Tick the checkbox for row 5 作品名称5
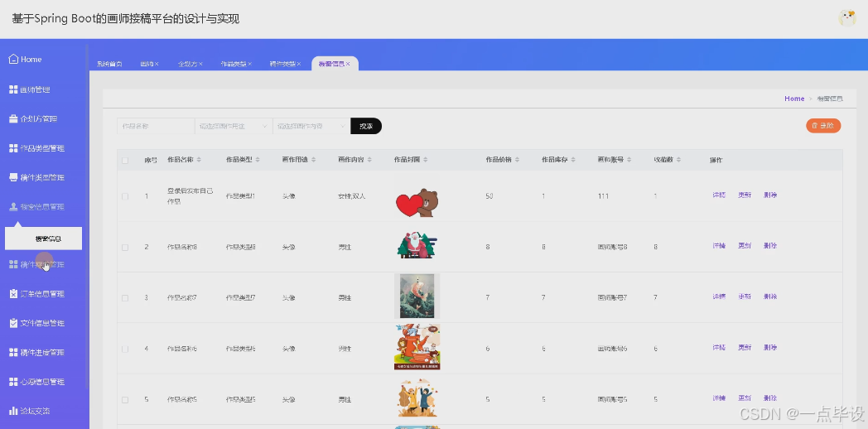868x429 pixels. (125, 400)
